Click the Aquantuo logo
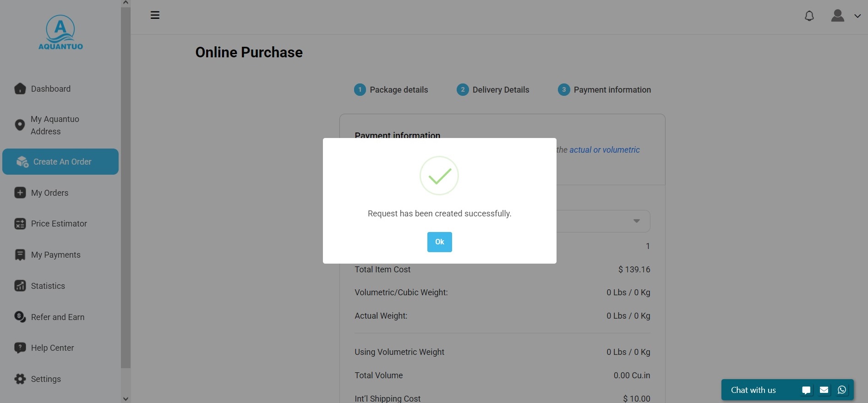Image resolution: width=868 pixels, height=403 pixels. (60, 33)
